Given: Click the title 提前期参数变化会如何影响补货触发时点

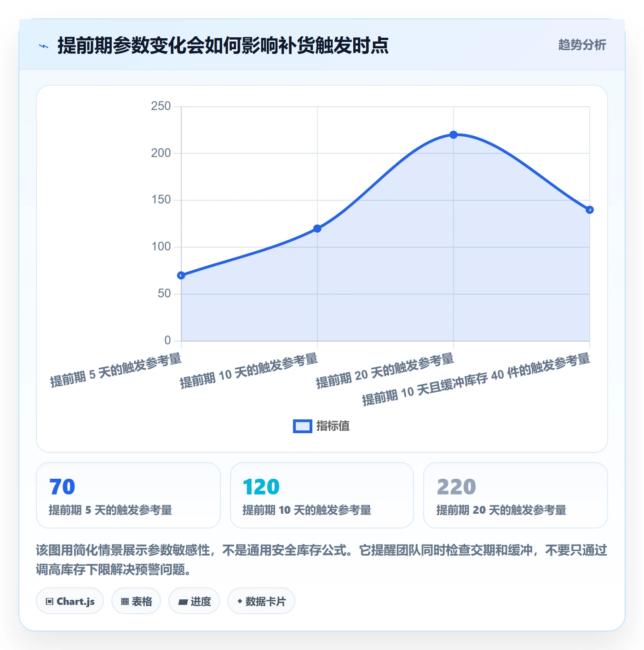Looking at the screenshot, I should [223, 45].
